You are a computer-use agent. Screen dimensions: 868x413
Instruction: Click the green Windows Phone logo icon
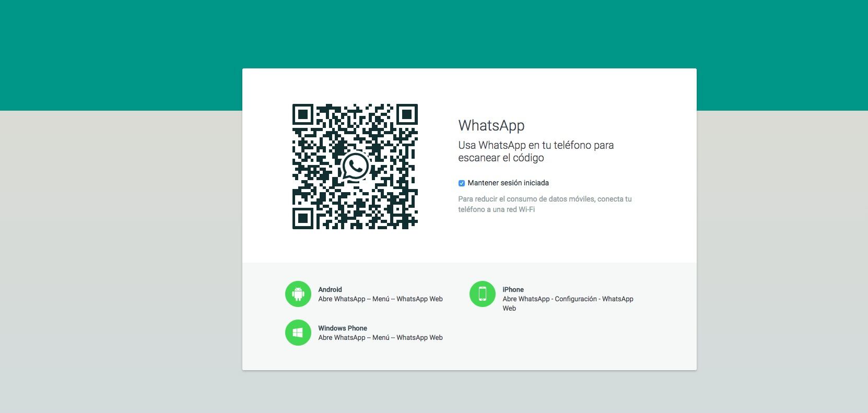pyautogui.click(x=298, y=333)
